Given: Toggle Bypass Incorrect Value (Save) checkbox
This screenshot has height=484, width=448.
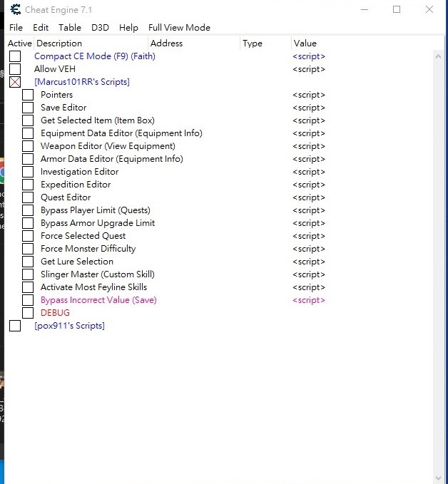Looking at the screenshot, I should tap(28, 299).
